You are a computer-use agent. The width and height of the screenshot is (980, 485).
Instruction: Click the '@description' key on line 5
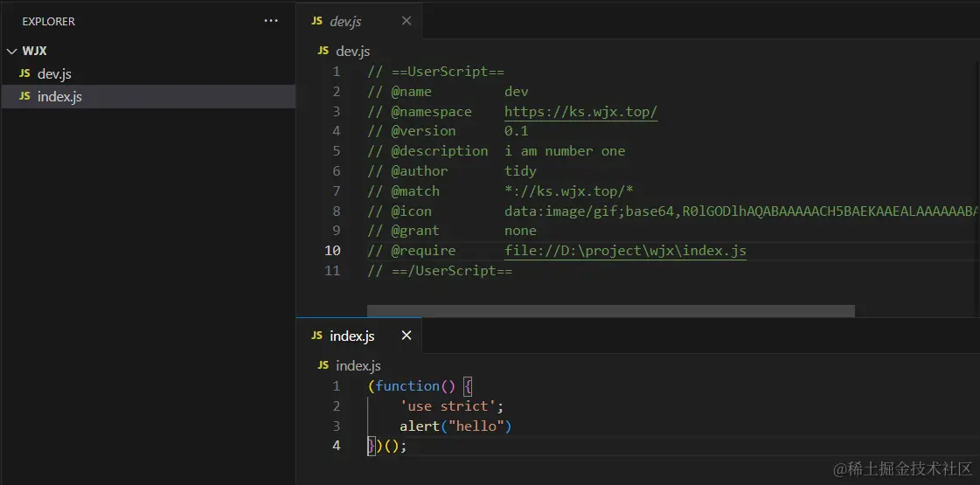pyautogui.click(x=440, y=151)
